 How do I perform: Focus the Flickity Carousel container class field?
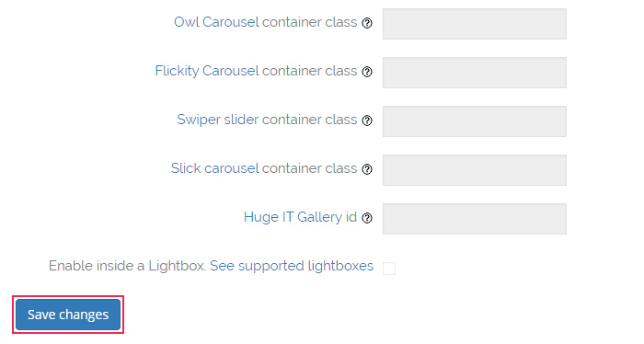pyautogui.click(x=475, y=73)
